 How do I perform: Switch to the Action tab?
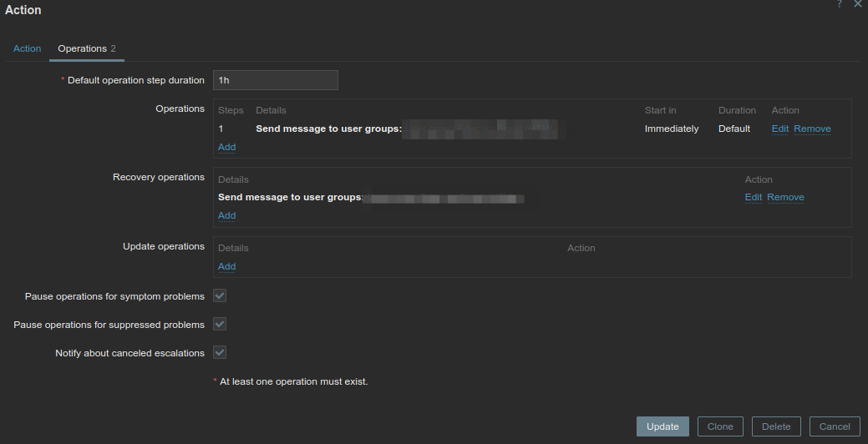(x=27, y=48)
